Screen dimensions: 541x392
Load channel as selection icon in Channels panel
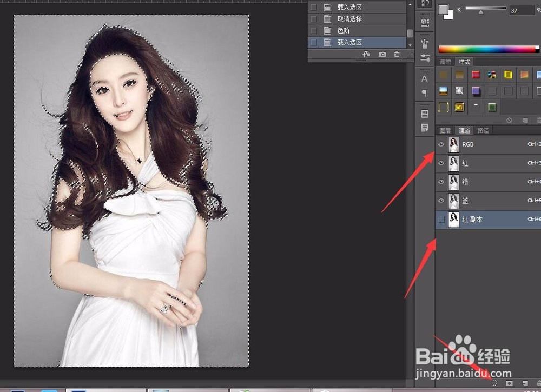tap(494, 383)
